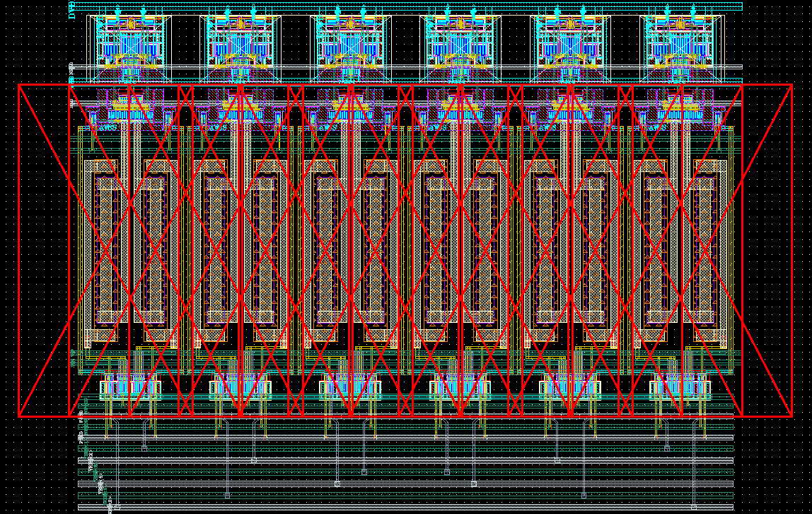Image resolution: width=812 pixels, height=514 pixels.
Task: Select the second bottom-row small cell from left
Action: (x=240, y=389)
